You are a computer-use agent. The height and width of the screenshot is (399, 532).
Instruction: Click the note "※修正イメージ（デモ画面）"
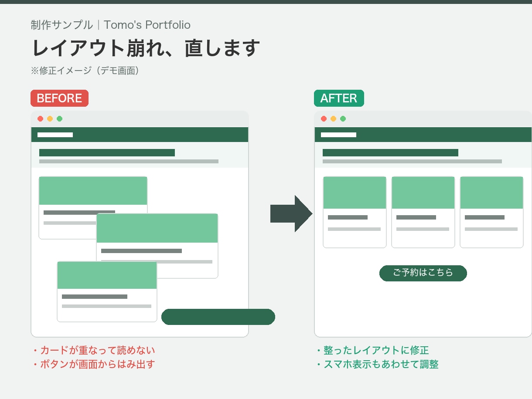point(85,71)
